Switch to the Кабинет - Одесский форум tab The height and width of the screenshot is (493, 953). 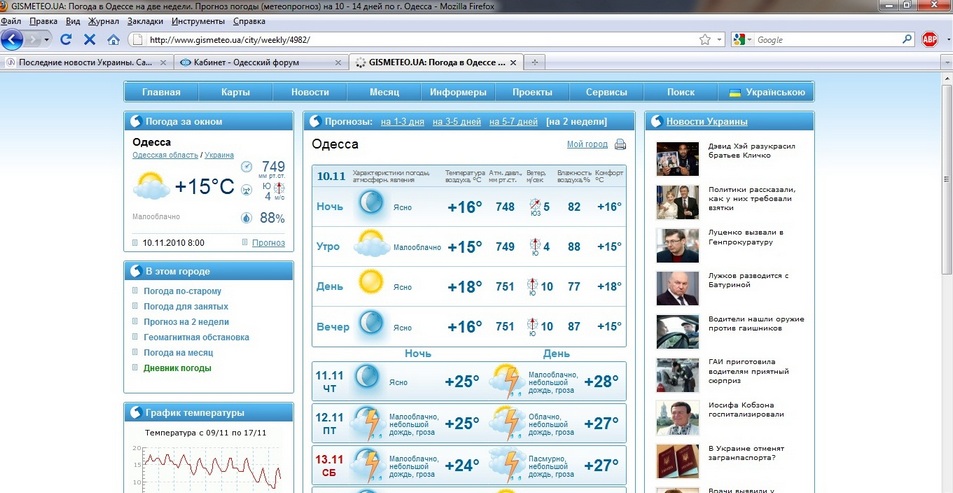(x=260, y=62)
